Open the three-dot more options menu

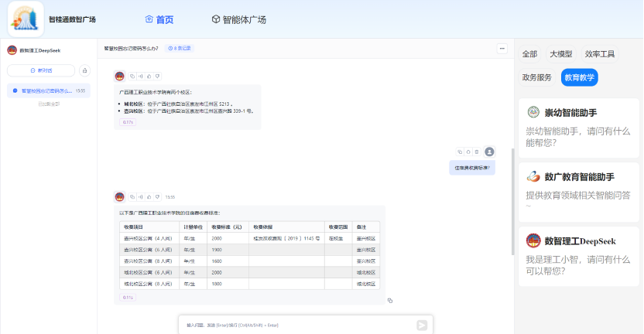point(502,49)
